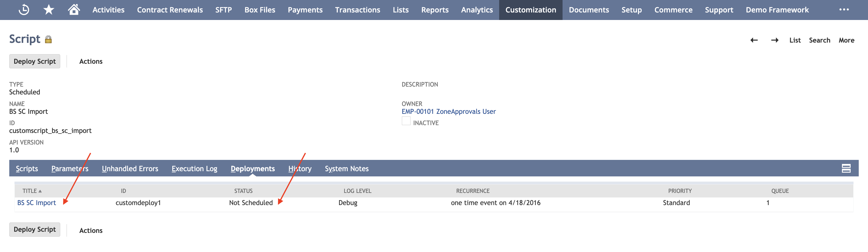Open the Box Files menu
Viewport: 868px width, 252px height.
click(x=260, y=10)
